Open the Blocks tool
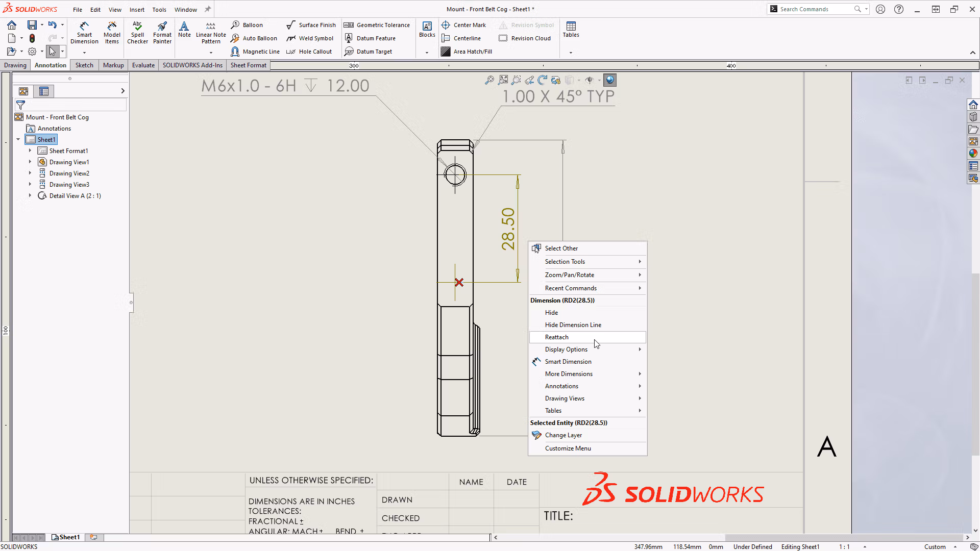Viewport: 980px width, 551px height. (x=427, y=30)
